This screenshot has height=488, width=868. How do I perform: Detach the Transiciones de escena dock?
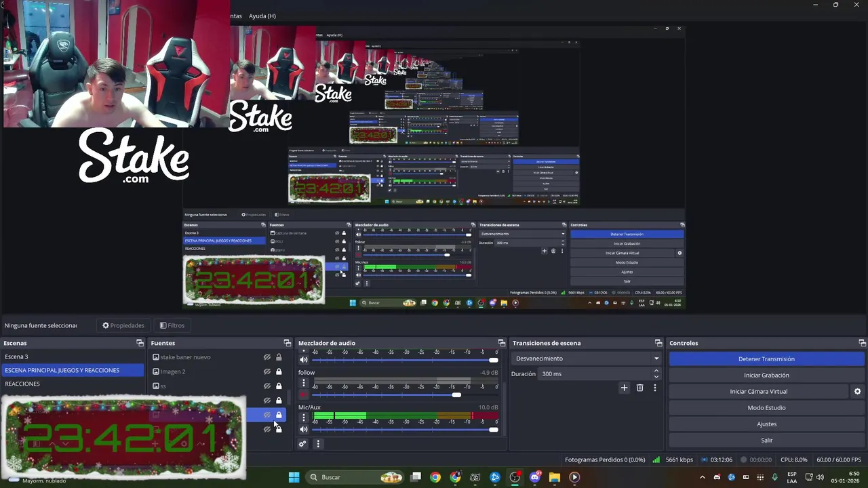pos(658,343)
